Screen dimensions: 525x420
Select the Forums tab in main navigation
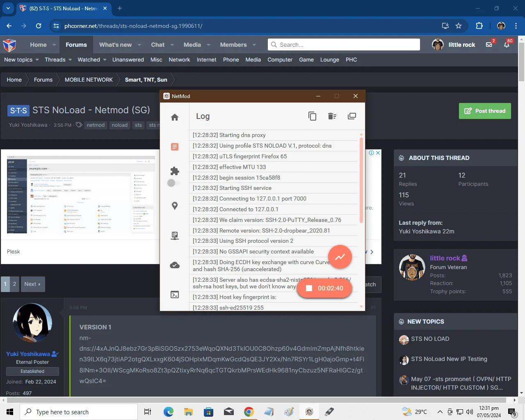point(76,45)
